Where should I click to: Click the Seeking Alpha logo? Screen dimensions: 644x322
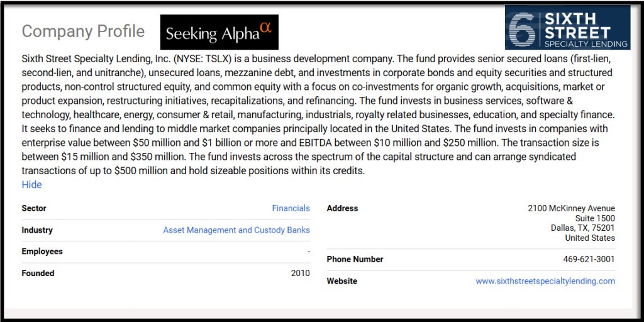point(219,33)
